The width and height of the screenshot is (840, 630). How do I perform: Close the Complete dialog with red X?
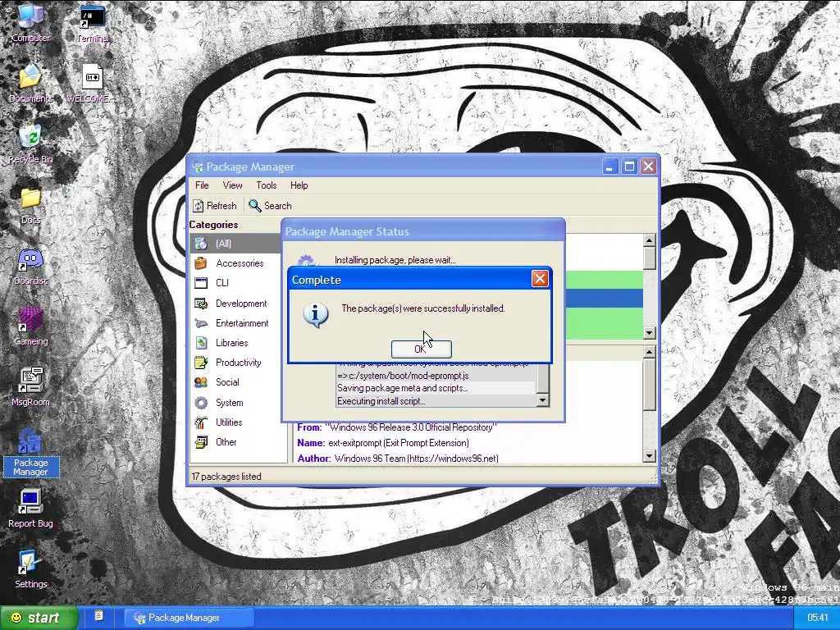(x=540, y=279)
